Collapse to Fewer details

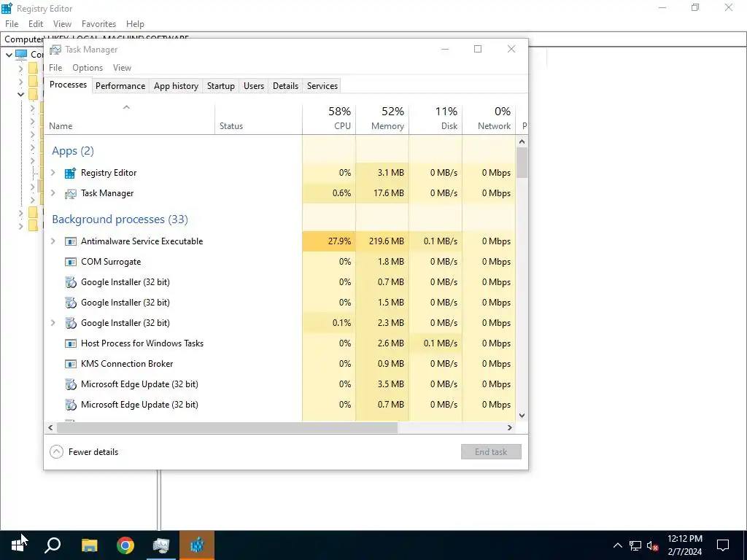tap(85, 452)
